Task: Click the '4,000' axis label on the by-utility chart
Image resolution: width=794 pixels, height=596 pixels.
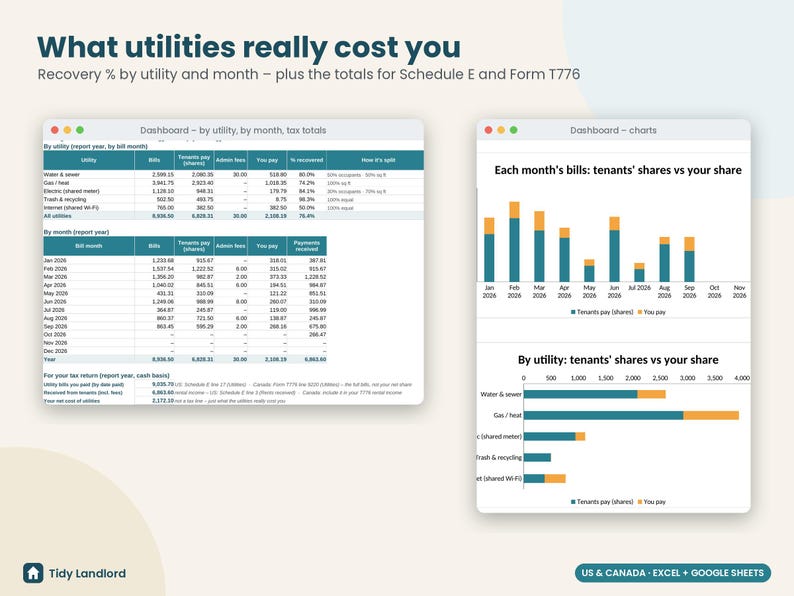Action: click(x=742, y=378)
